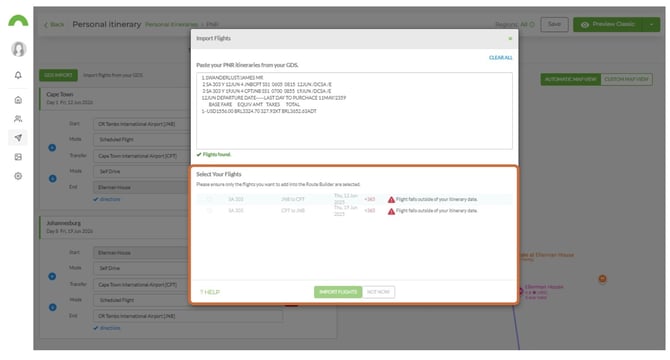Select the Johannesburg day header

115,227
